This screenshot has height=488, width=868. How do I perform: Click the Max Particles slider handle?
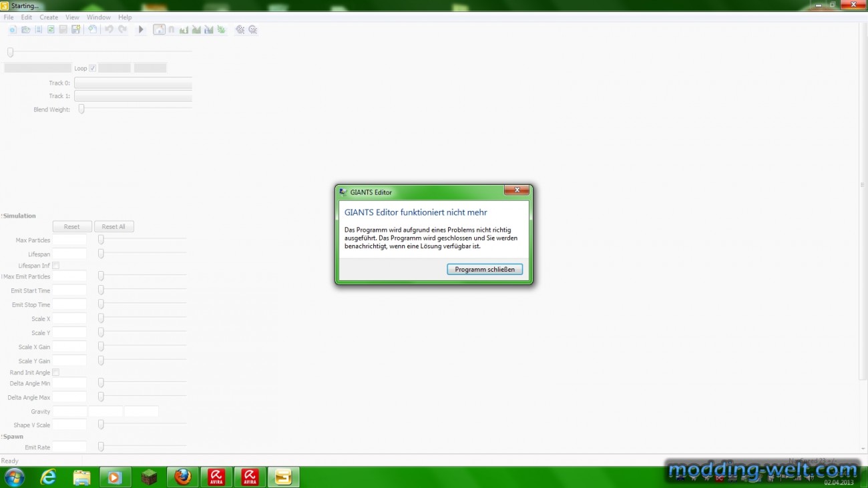coord(101,240)
